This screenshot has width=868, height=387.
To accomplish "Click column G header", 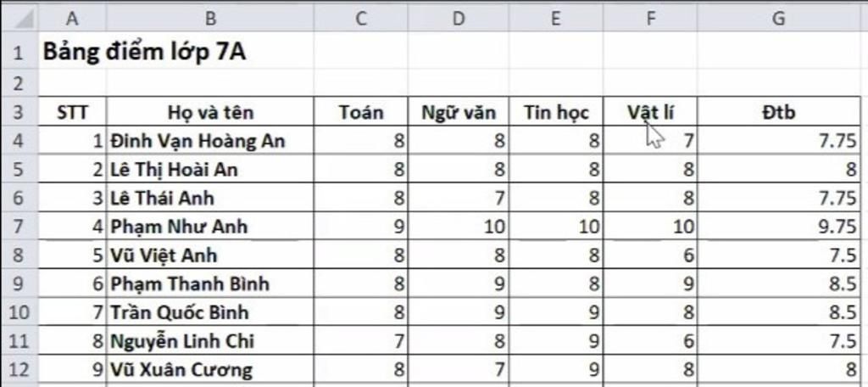I will pyautogui.click(x=778, y=19).
